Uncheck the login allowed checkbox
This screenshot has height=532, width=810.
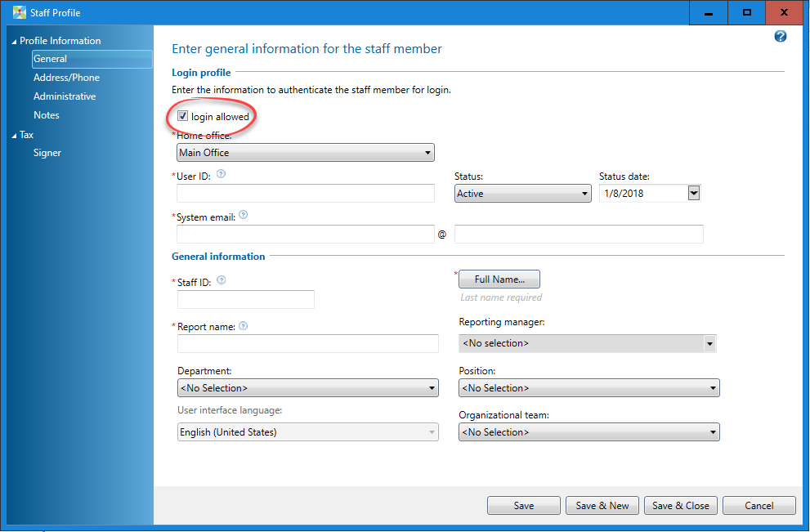click(183, 117)
